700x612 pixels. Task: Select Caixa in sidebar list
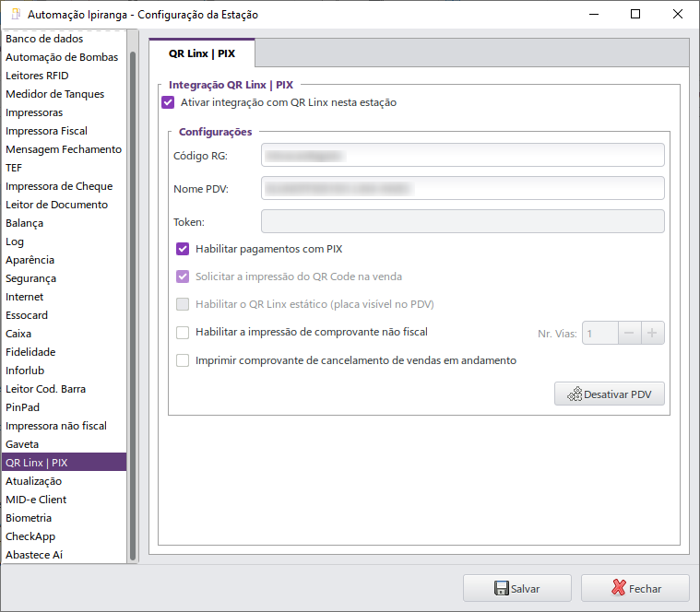[x=64, y=334]
